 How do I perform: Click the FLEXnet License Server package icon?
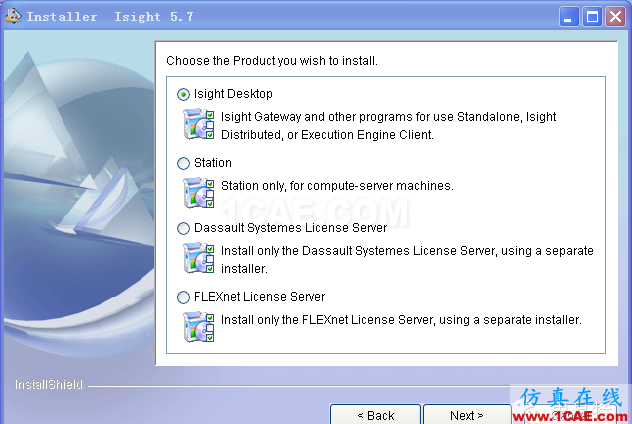click(x=199, y=327)
